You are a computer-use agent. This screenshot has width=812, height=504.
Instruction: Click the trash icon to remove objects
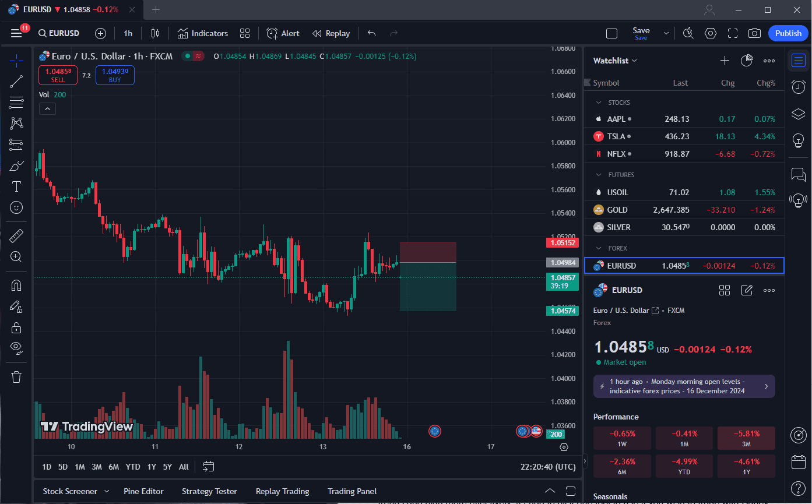point(16,377)
